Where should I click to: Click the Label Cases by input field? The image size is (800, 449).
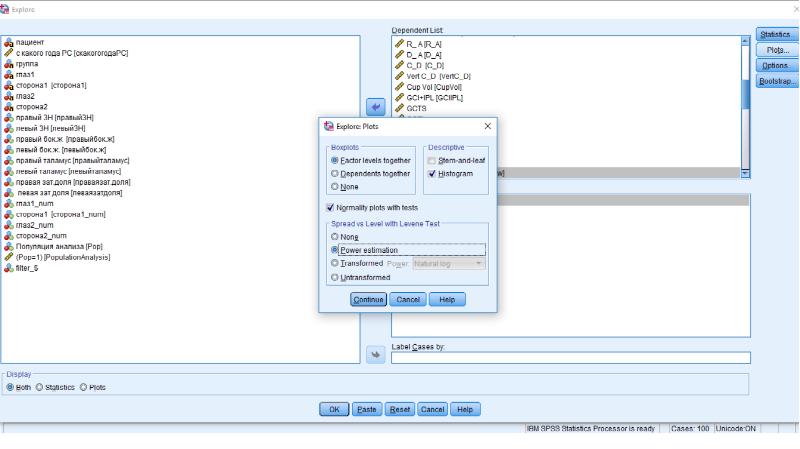pos(571,358)
